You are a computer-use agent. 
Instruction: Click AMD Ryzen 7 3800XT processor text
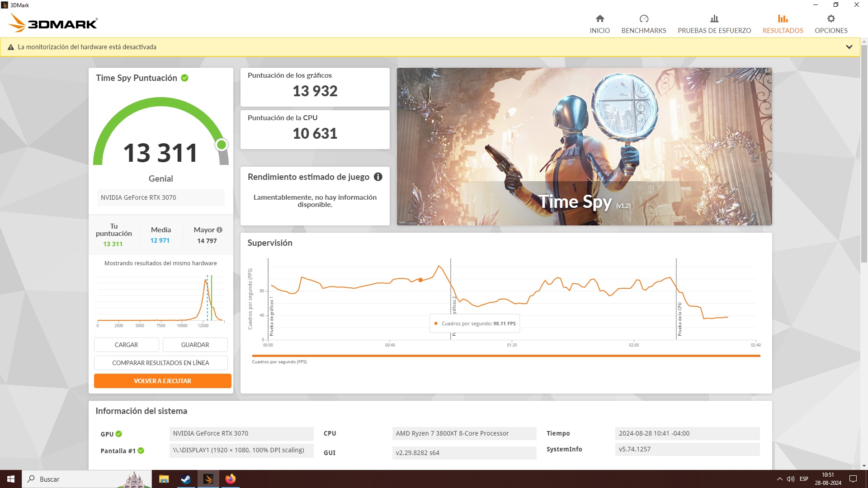[x=452, y=433]
